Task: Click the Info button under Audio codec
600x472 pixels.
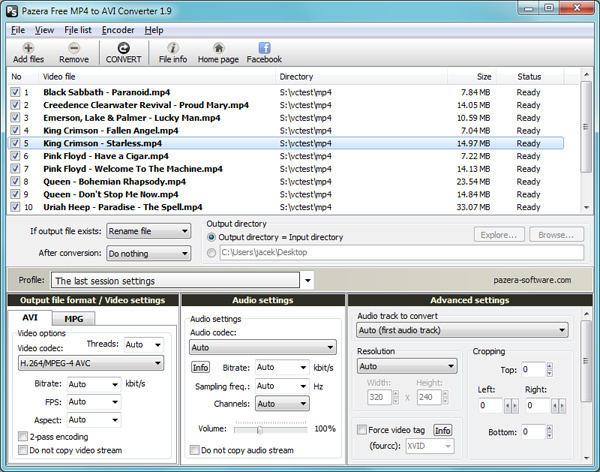Action: [x=200, y=367]
